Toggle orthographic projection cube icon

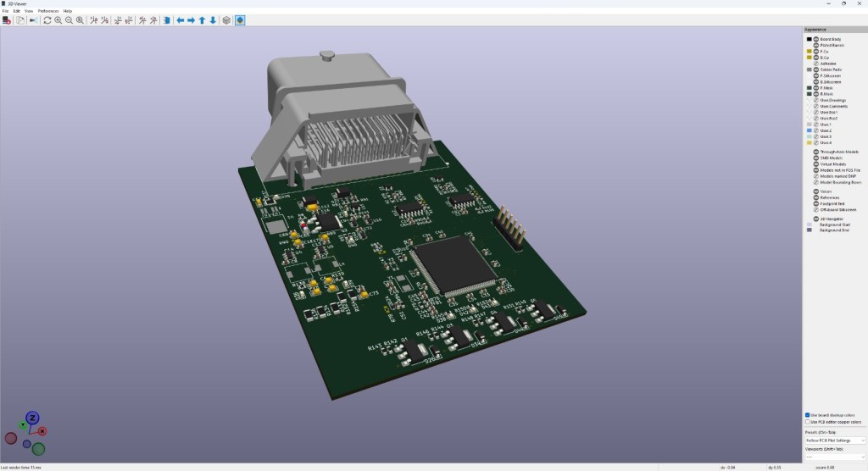[226, 20]
